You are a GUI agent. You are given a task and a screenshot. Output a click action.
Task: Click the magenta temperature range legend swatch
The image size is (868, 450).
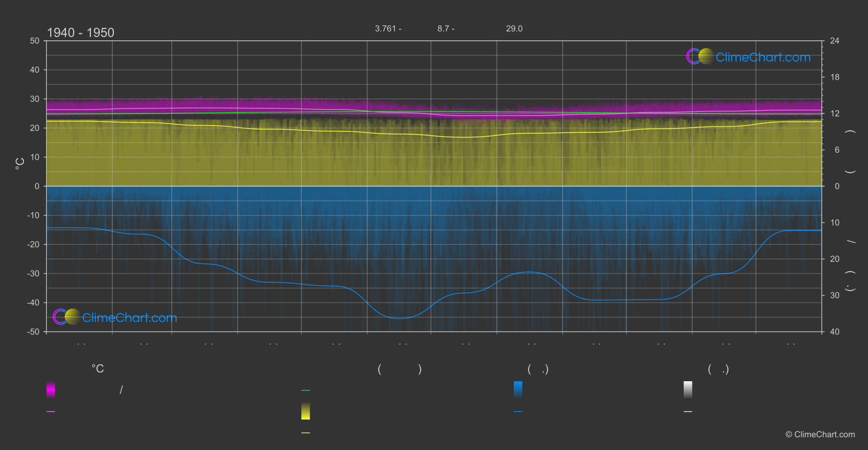pos(51,389)
